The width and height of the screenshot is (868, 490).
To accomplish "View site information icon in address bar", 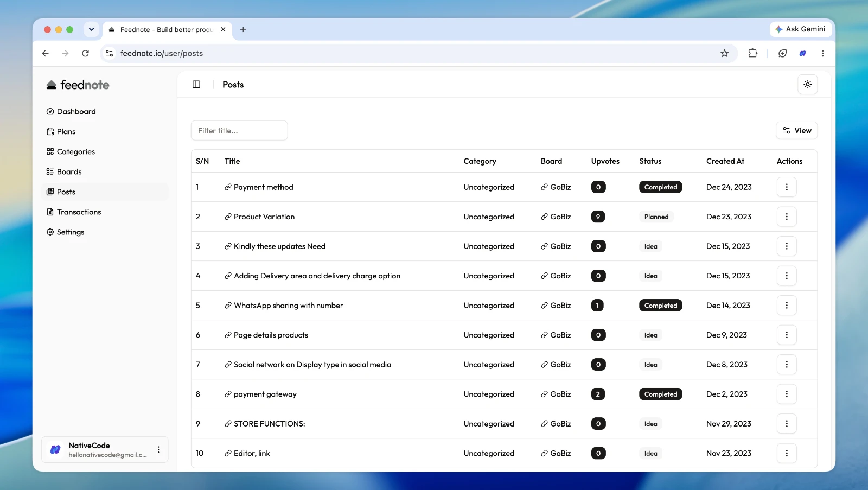I will pyautogui.click(x=110, y=53).
